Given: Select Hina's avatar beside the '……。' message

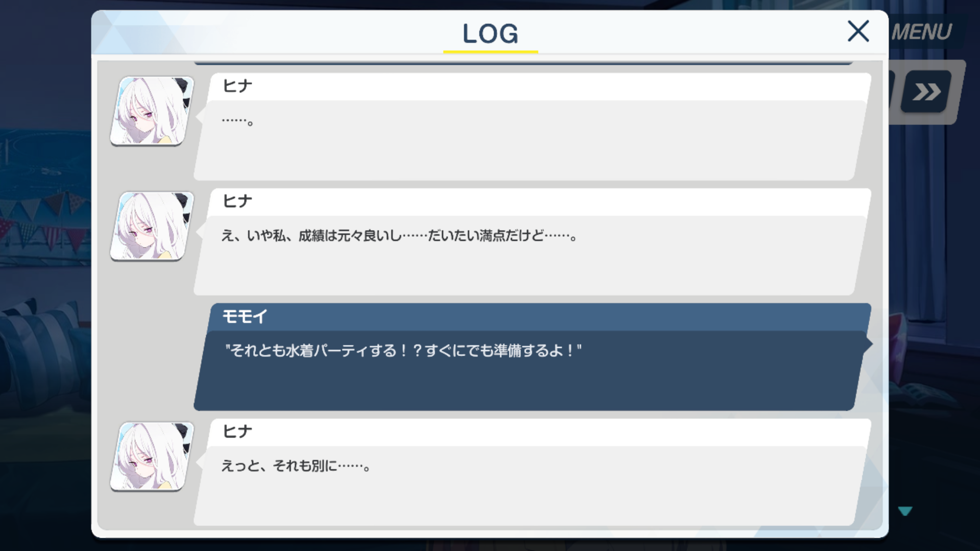Looking at the screenshot, I should click(152, 111).
